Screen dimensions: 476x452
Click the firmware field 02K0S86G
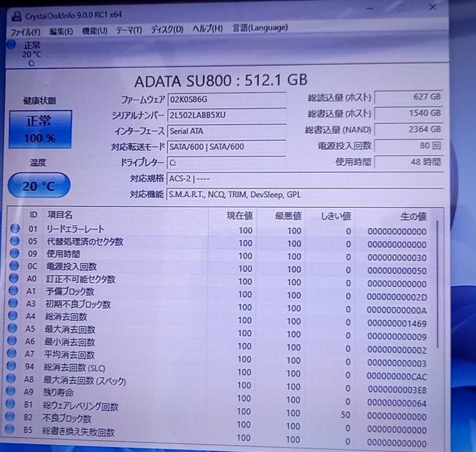point(226,99)
